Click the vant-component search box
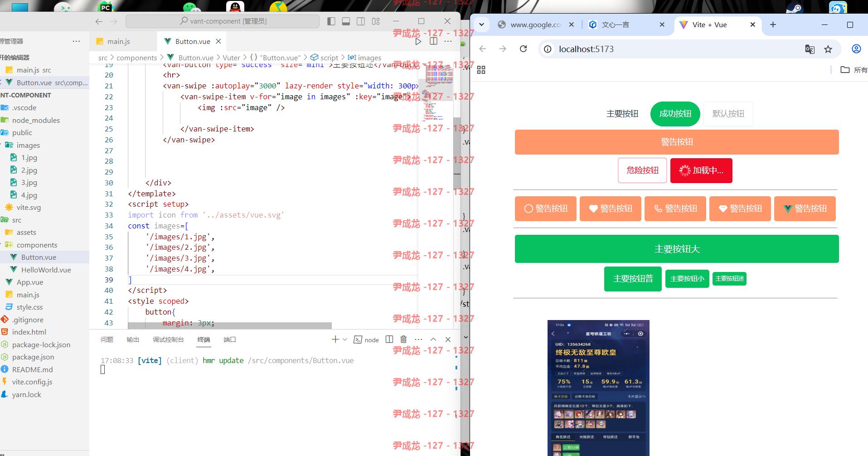Viewport: 868px width, 456px height. click(x=223, y=21)
